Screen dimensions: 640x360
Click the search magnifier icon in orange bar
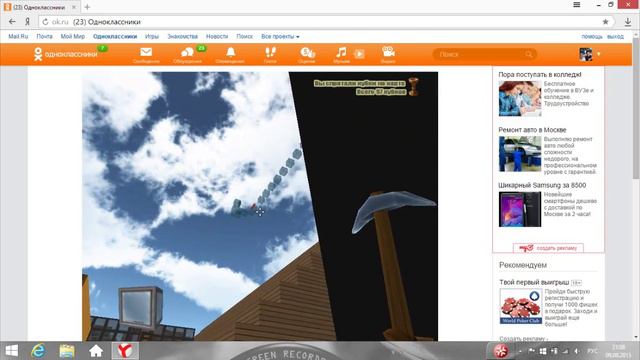529,54
